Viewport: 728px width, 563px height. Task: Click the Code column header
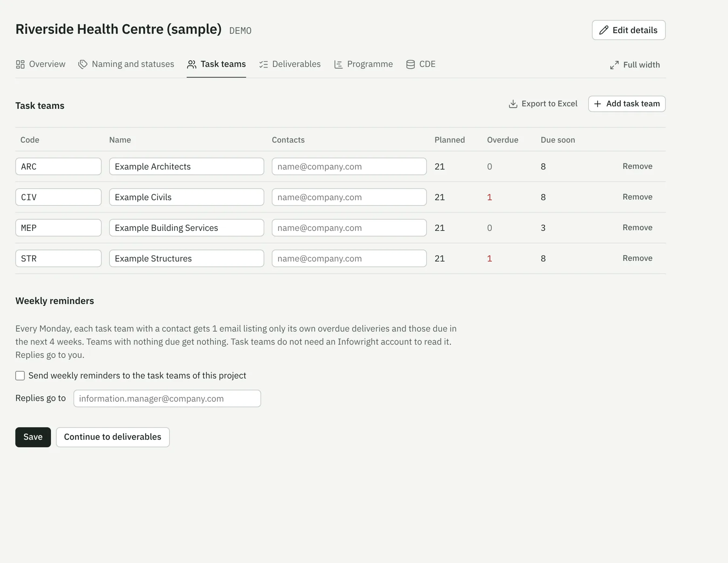coord(30,140)
